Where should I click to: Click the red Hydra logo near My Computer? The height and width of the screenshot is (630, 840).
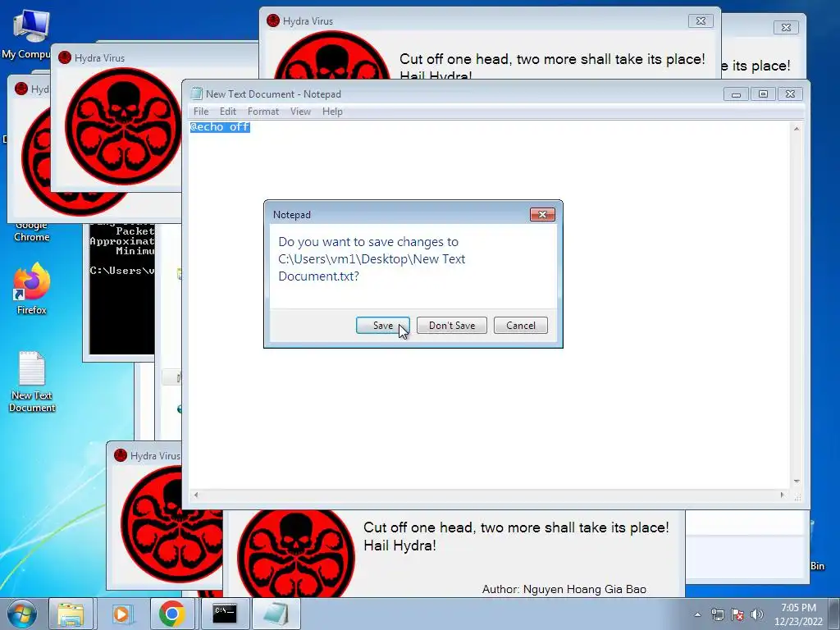(x=123, y=126)
